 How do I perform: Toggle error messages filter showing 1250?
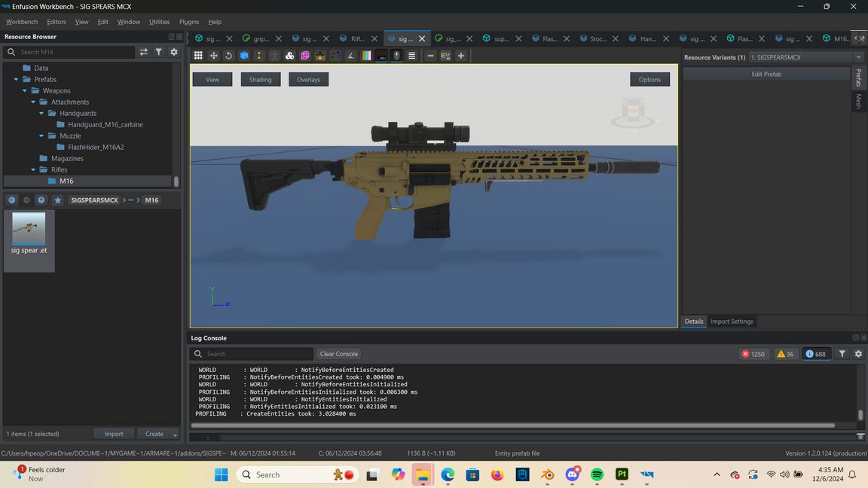tap(753, 354)
